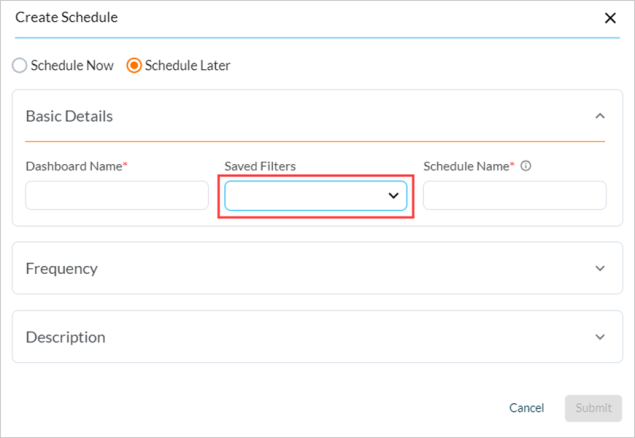Screen dimensions: 635x438
Task: Expand the Frequency section chevron
Action: tap(600, 268)
